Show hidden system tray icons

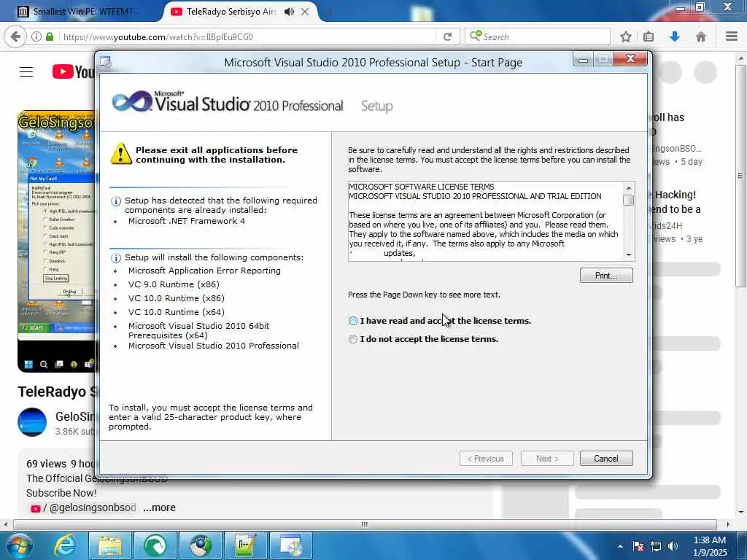620,546
